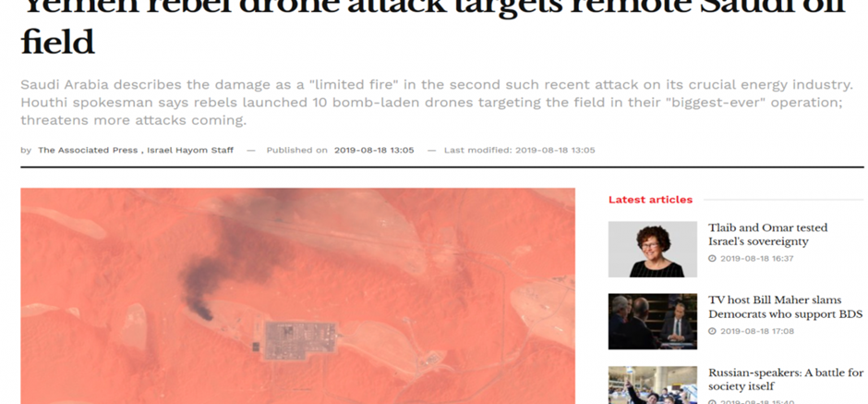Click the main satellite image of the oil field
Screen dimensions: 868x404
(x=298, y=296)
